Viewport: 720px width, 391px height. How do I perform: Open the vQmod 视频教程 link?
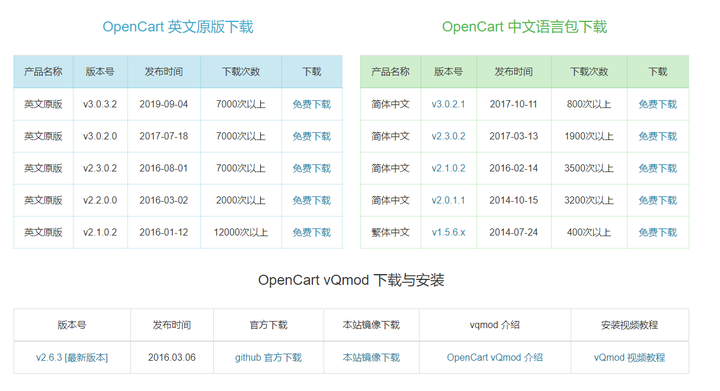coord(629,357)
